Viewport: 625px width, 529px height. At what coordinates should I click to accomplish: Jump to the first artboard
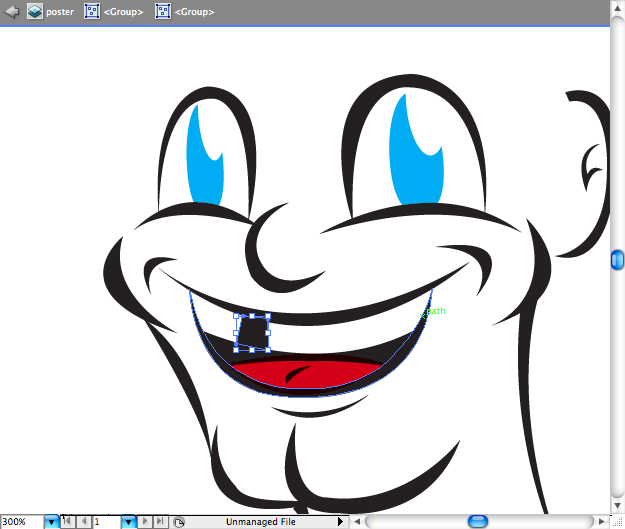coord(68,521)
